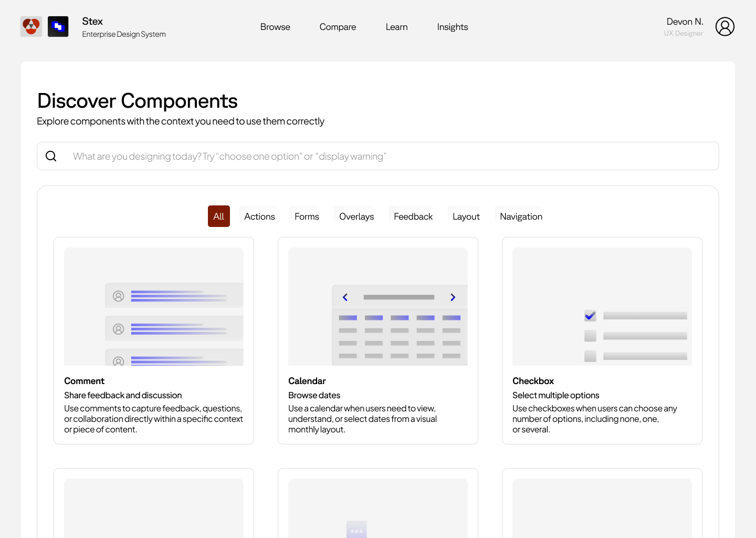Screen dimensions: 756x538
Task: Switch to the Forms filter tab
Action: [x=307, y=216]
